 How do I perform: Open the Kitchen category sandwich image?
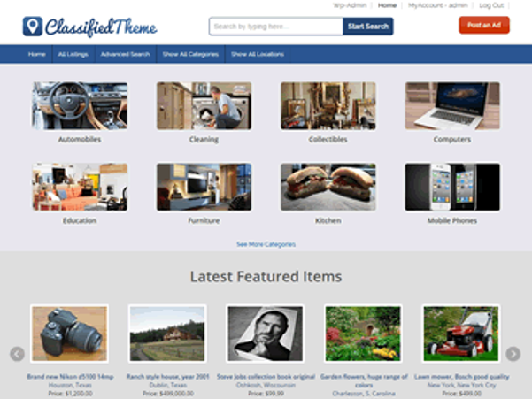pyautogui.click(x=328, y=188)
